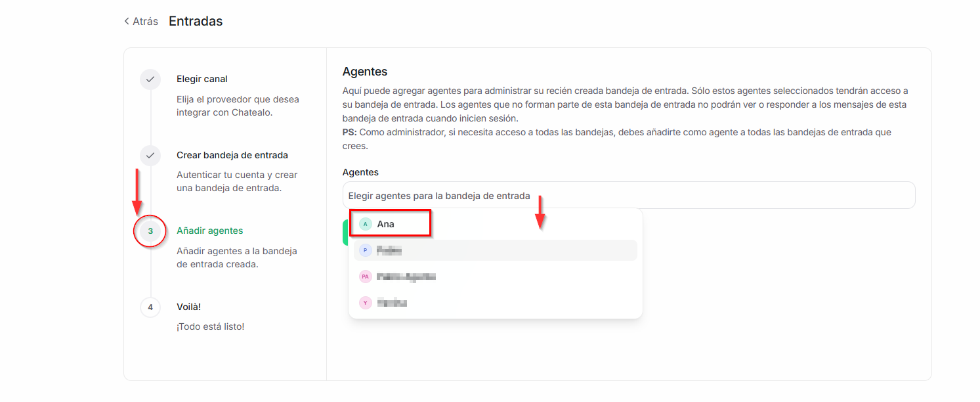Screen dimensions: 980x402
Task: Click the pink "PA" agent avatar
Action: click(x=366, y=277)
